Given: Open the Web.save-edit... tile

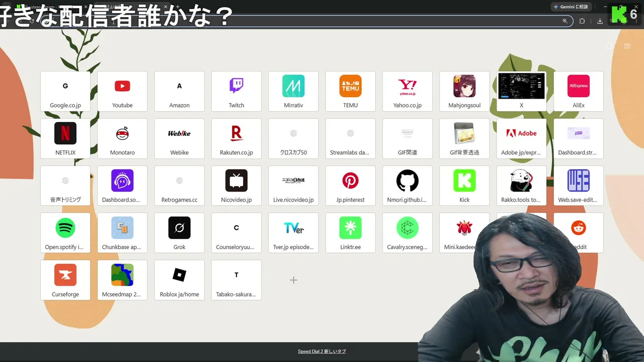Looking at the screenshot, I should pos(579,186).
